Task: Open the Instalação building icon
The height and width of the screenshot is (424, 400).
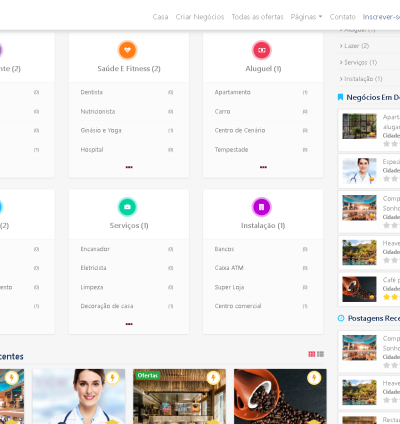Action: (x=262, y=207)
